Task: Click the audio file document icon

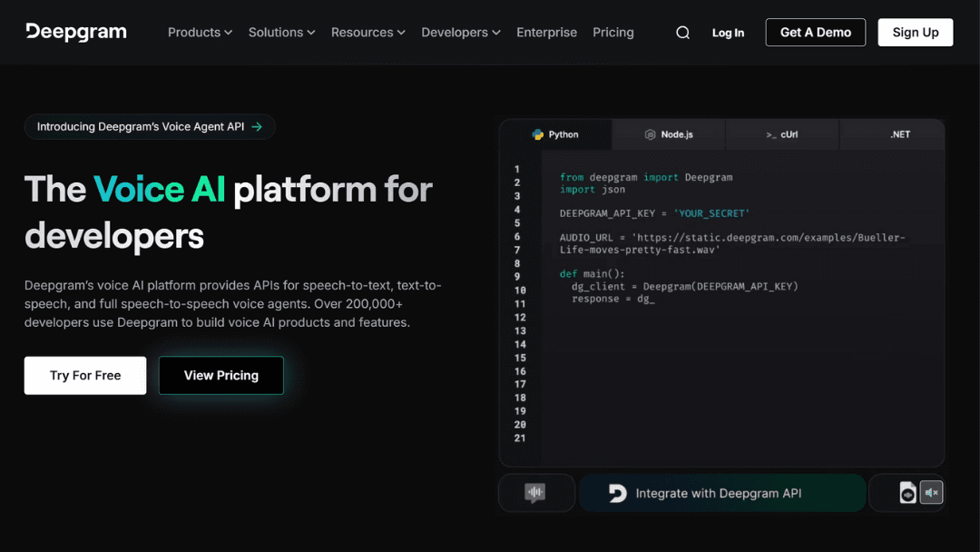Action: pyautogui.click(x=907, y=493)
